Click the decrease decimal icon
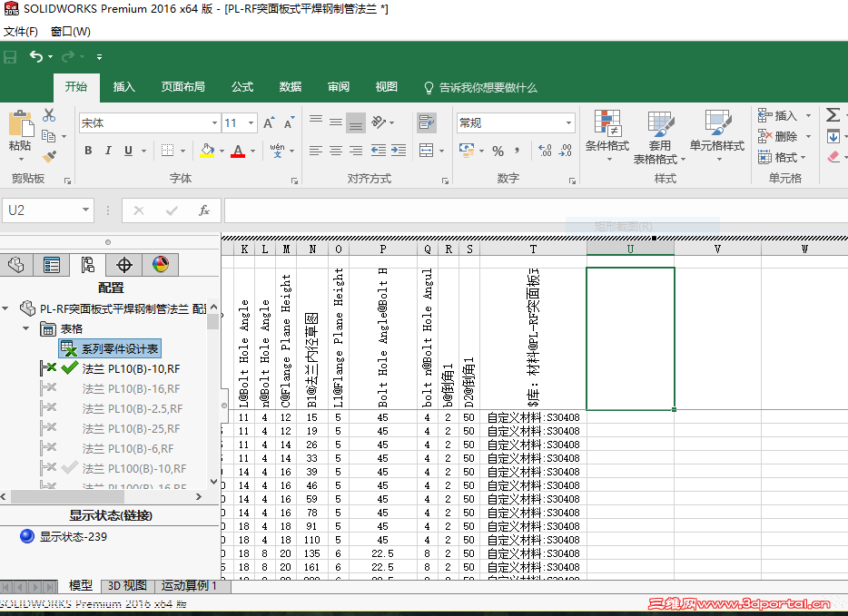Screen dimensions: 848x616 click(x=566, y=151)
